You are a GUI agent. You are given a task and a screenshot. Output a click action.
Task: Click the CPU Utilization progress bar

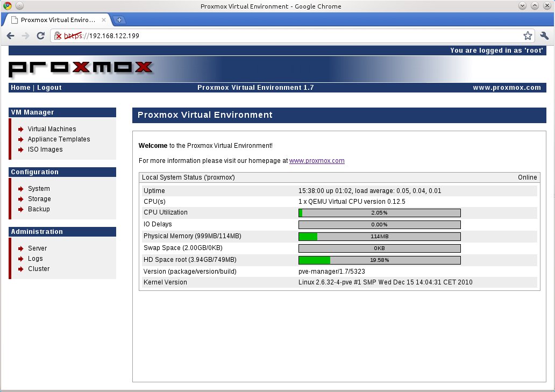[x=380, y=212]
